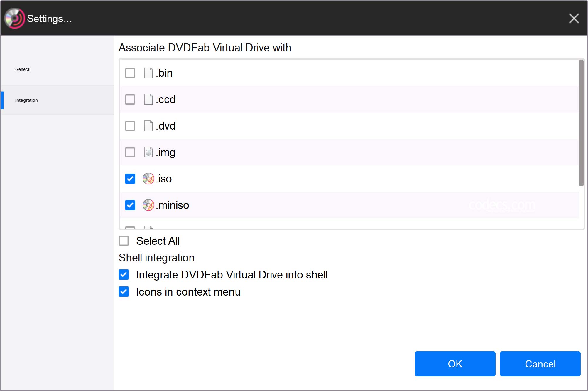588x391 pixels.
Task: Disable Integrate DVDFab Virtual Drive into shell
Action: click(x=124, y=275)
